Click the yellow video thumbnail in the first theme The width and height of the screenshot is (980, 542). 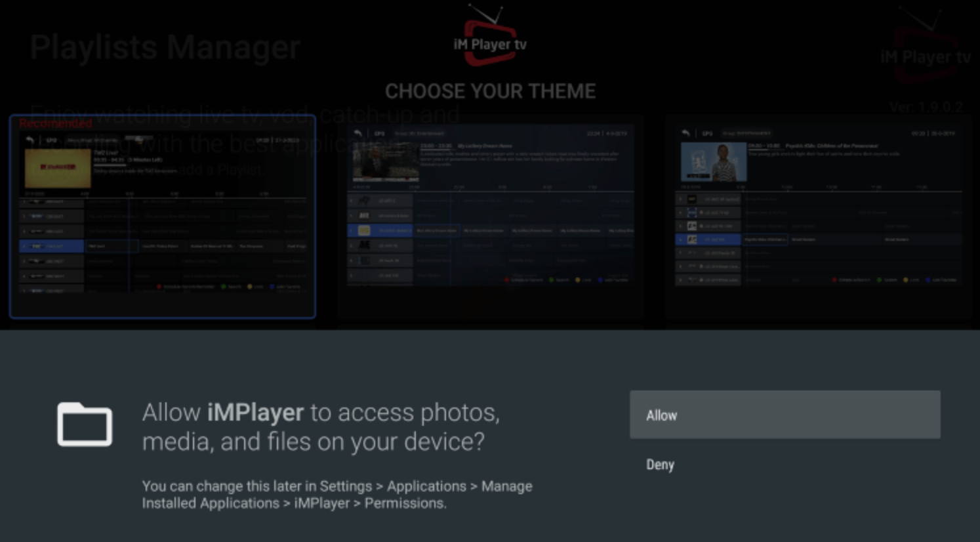click(58, 168)
